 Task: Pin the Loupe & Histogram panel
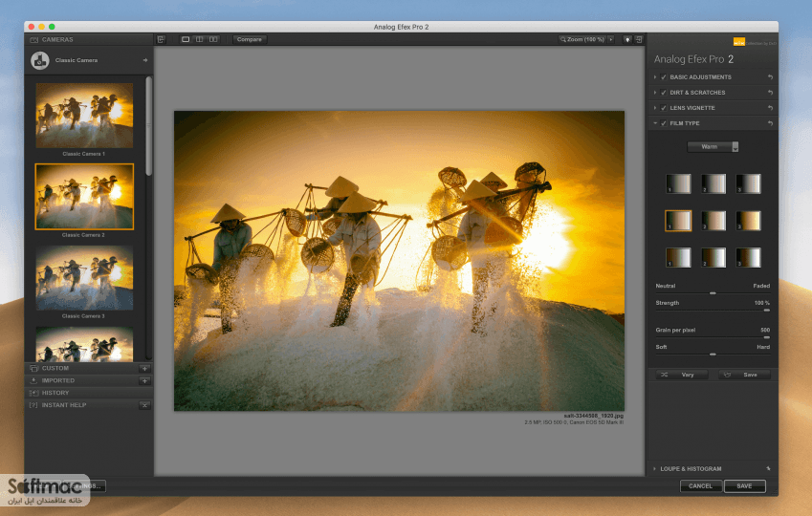tap(769, 469)
